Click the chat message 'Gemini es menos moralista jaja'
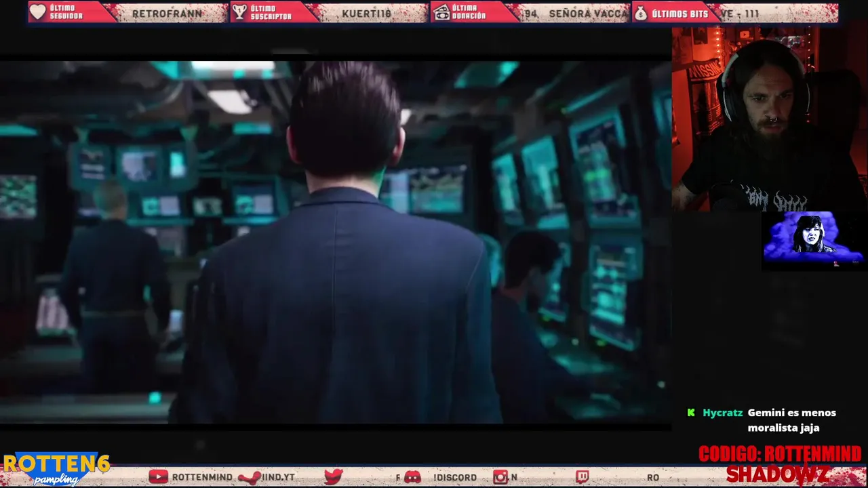The width and height of the screenshot is (868, 488). 792,420
